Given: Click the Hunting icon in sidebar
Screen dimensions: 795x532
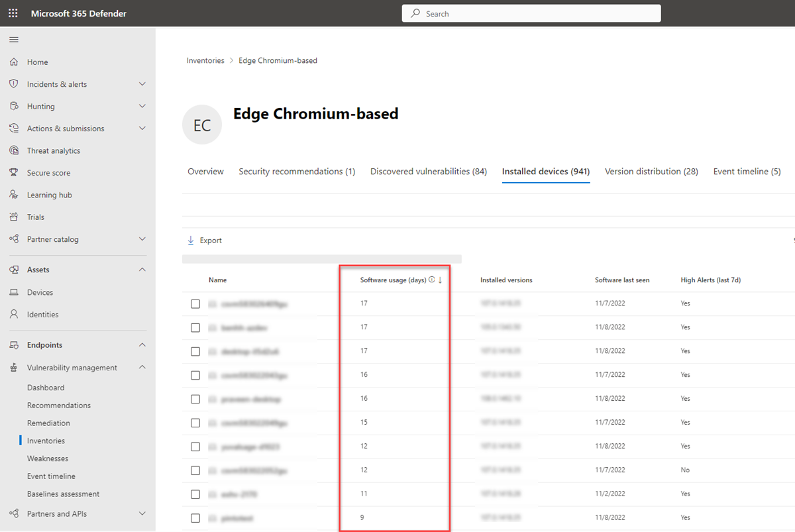Looking at the screenshot, I should pyautogui.click(x=14, y=106).
